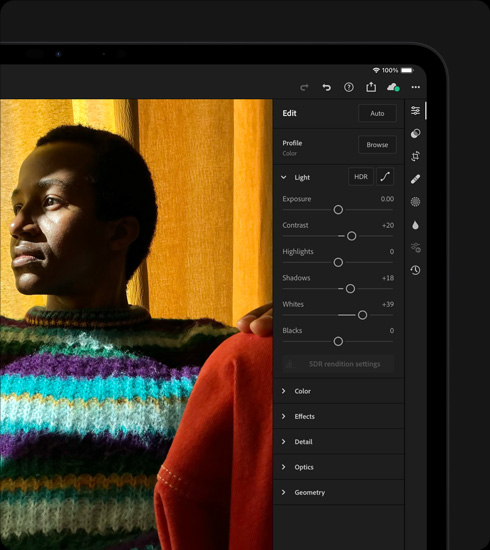Click the greyed redo arrow icon

click(x=304, y=87)
